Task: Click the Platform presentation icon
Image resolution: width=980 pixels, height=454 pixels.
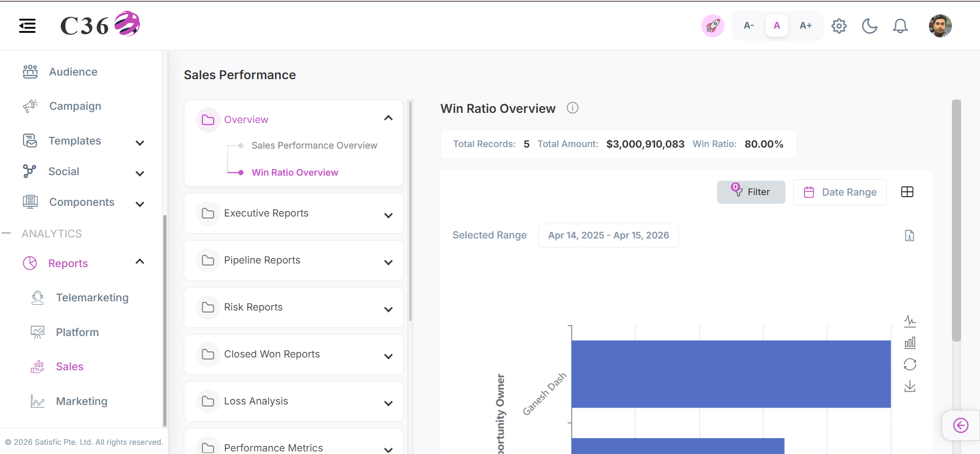Action: point(38,332)
